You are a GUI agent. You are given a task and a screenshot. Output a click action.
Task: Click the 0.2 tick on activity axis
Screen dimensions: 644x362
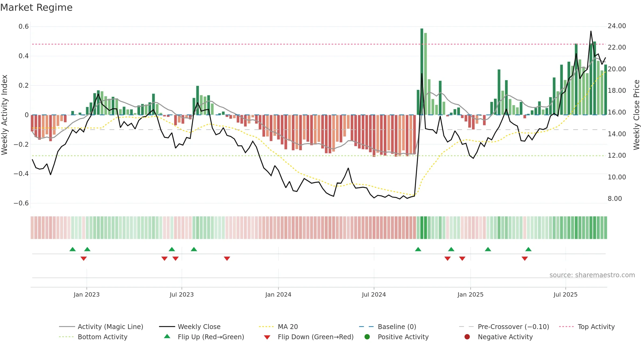24,86
